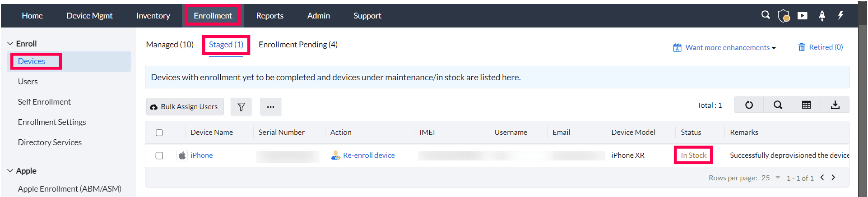Open the video tutorials play icon

[803, 16]
